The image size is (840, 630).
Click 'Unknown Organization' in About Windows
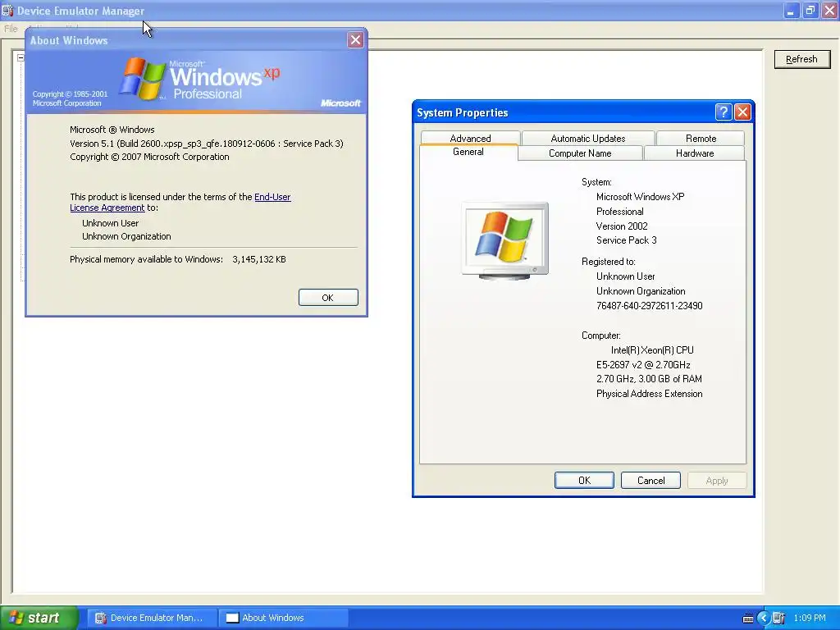pyautogui.click(x=126, y=236)
